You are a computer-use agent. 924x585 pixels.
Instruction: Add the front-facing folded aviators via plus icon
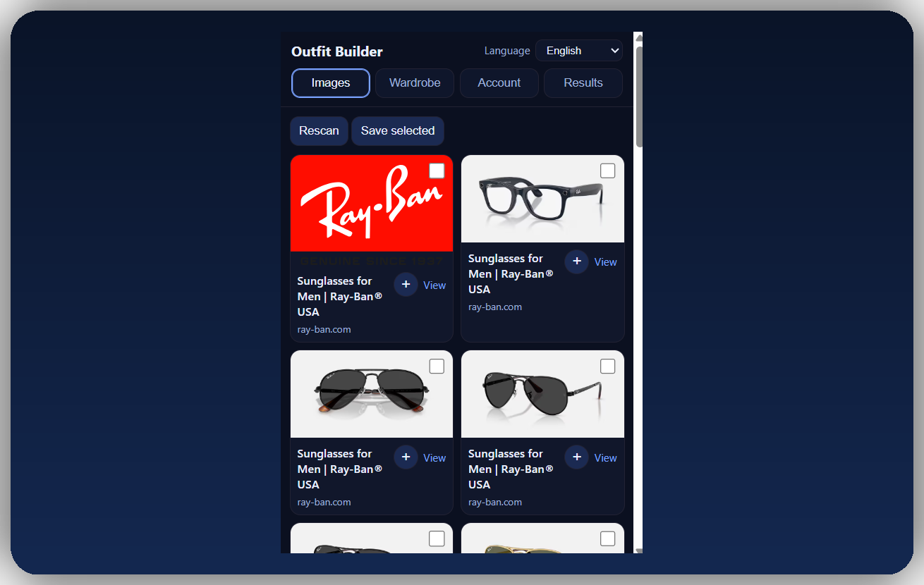[406, 457]
